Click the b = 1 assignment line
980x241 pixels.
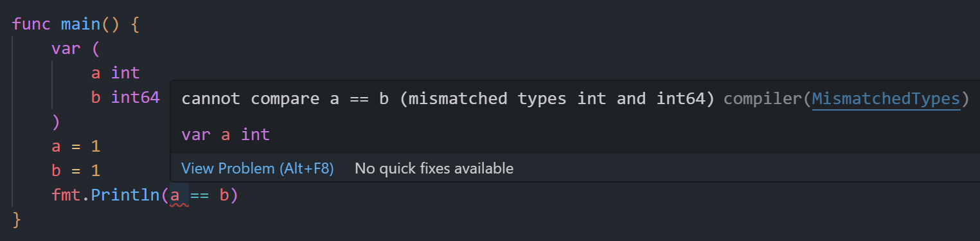76,171
